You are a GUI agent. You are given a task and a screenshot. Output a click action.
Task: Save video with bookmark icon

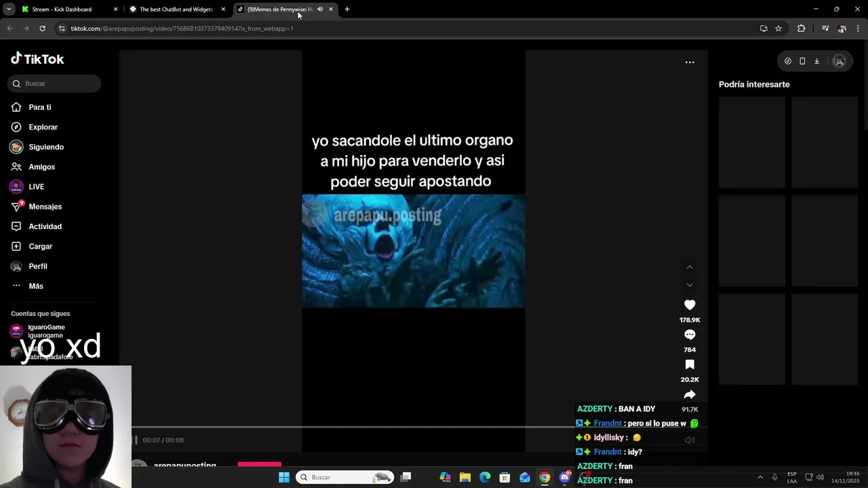(x=690, y=365)
